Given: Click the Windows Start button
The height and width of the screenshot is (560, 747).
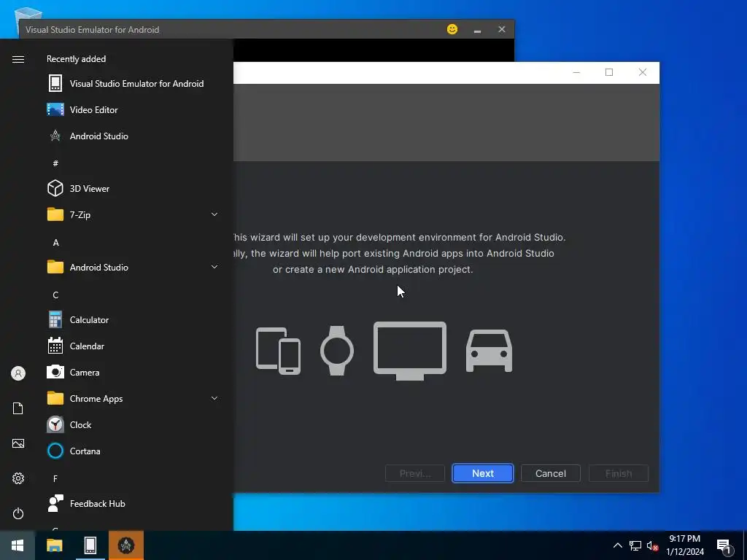Looking at the screenshot, I should coord(18,545).
